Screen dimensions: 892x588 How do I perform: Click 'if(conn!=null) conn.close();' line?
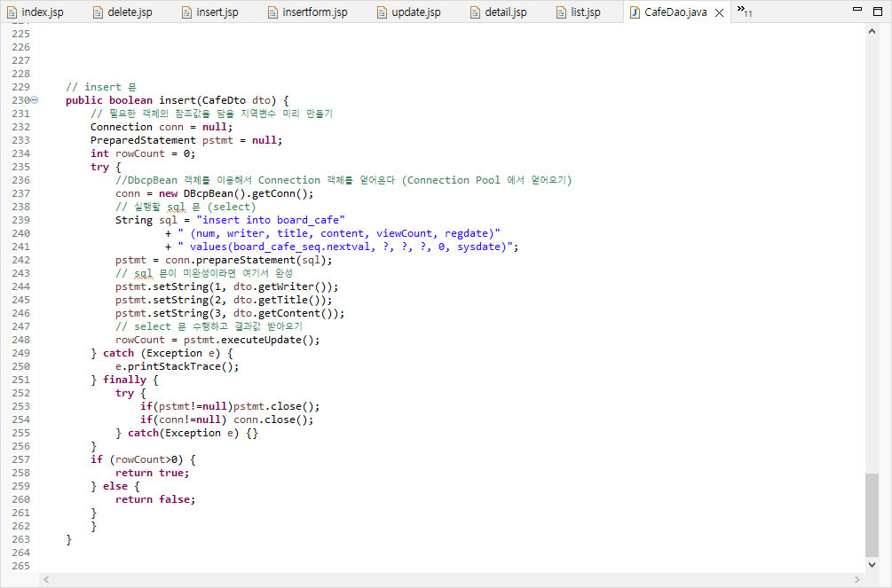click(x=227, y=419)
